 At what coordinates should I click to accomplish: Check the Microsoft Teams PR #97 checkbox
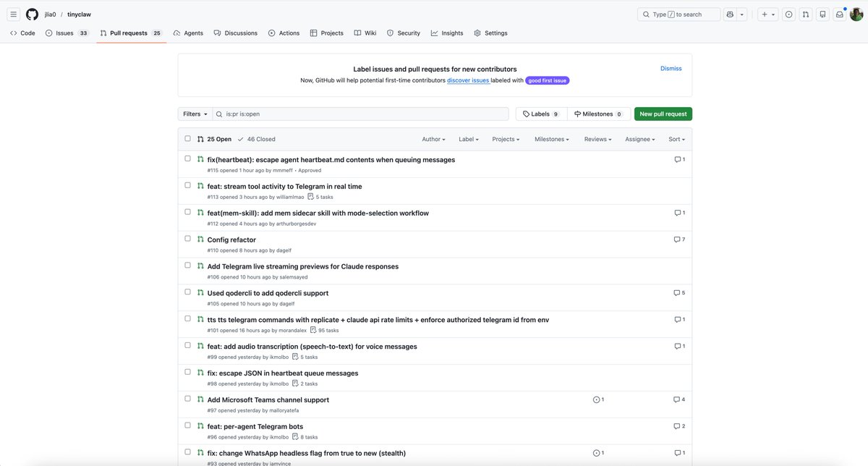tap(187, 399)
